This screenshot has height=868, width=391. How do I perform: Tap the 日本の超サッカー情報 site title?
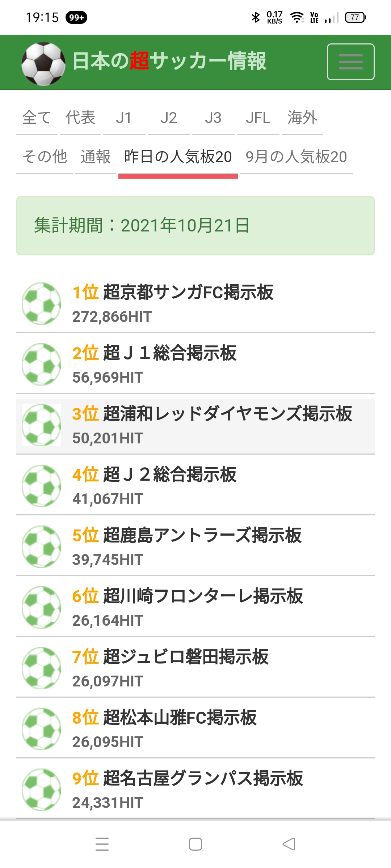[x=169, y=61]
